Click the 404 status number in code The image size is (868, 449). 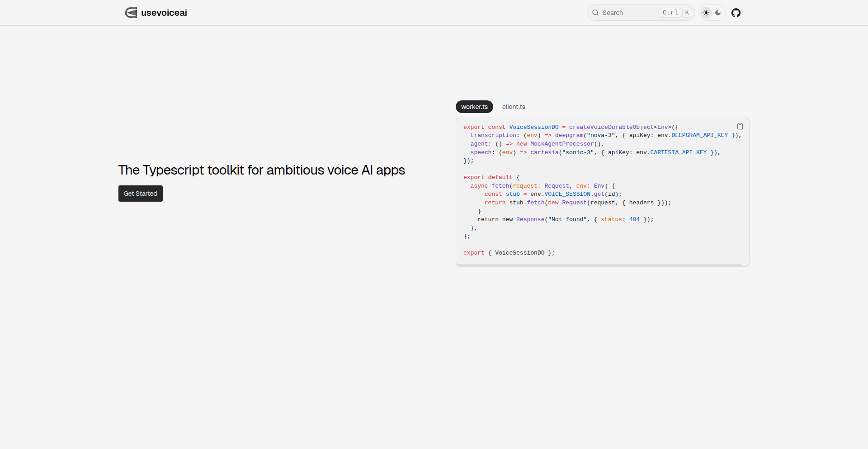coord(634,219)
